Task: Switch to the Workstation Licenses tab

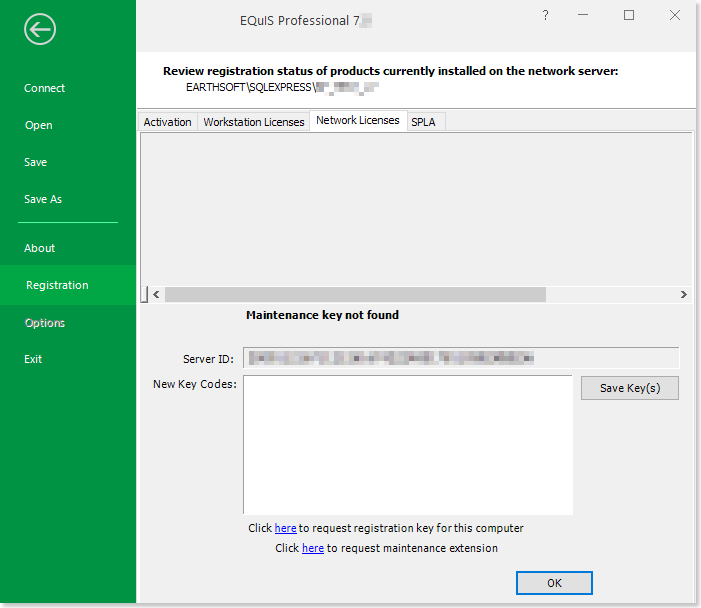Action: click(254, 122)
